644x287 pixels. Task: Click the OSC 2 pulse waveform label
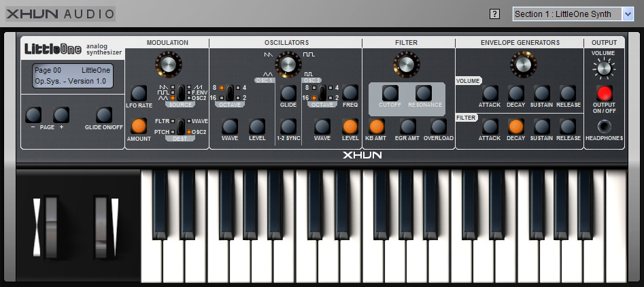point(308,74)
